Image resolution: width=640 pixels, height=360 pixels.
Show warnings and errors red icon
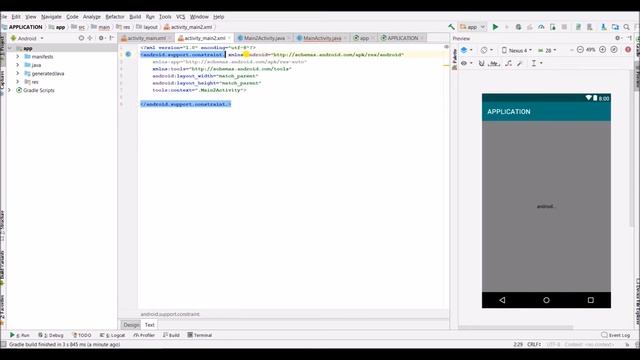[628, 50]
